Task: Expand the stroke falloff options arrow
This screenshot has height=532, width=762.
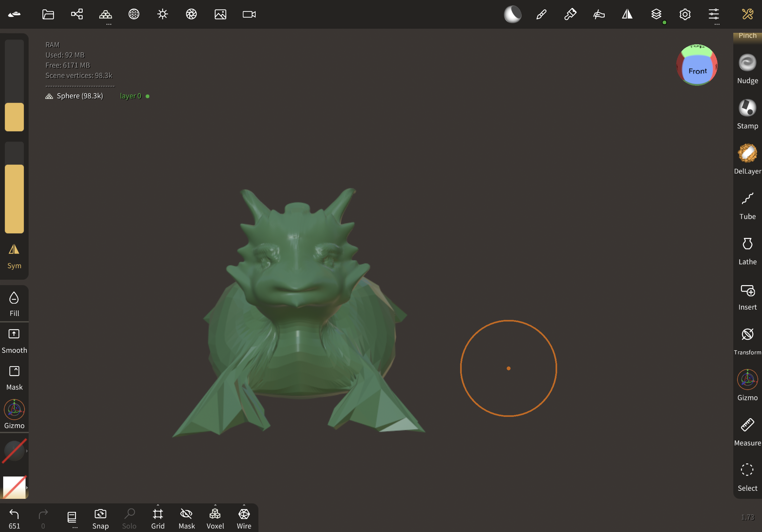Action: pyautogui.click(x=27, y=488)
